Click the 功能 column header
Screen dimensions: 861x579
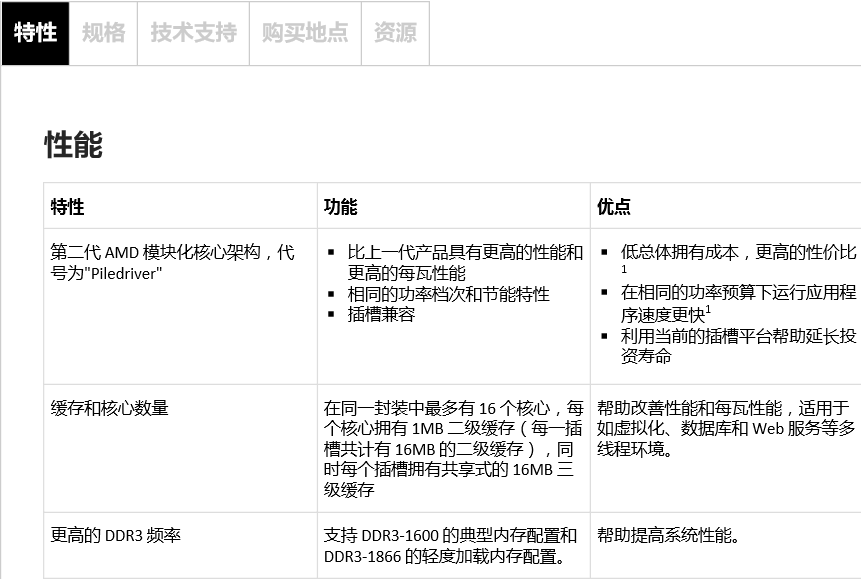(341, 207)
